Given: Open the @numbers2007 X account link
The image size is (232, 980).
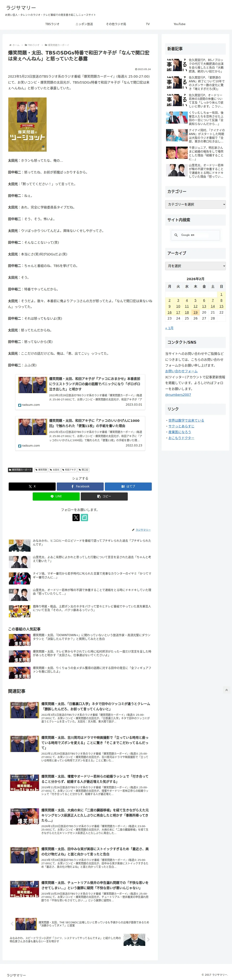Looking at the screenshot, I should [x=178, y=395].
